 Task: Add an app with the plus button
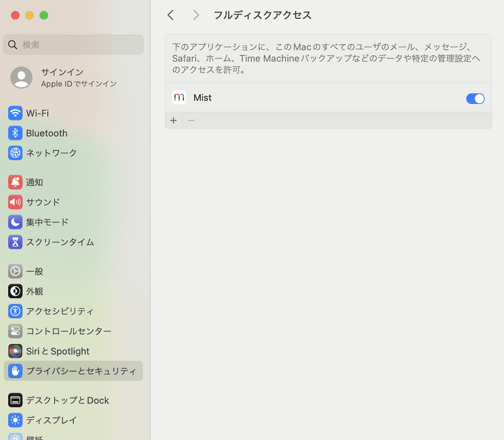tap(174, 120)
